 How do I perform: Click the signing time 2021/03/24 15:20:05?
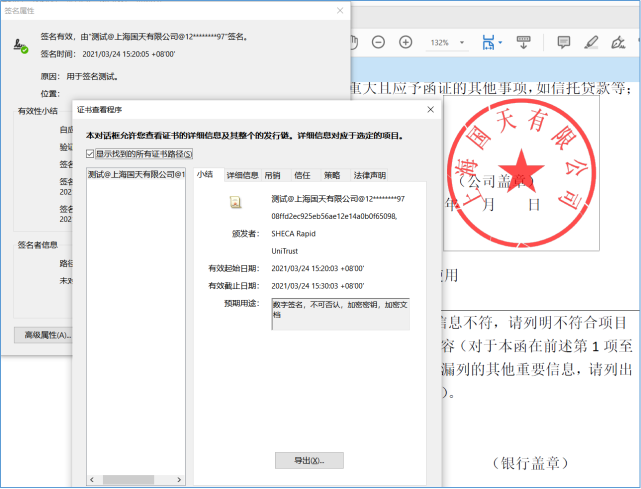(x=129, y=54)
